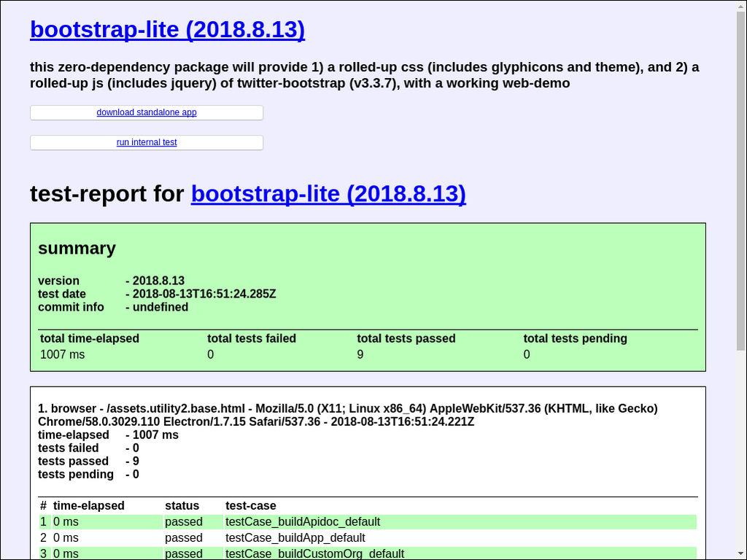This screenshot has width=747, height=560.
Task: Open bootstrap-lite link in test-report heading
Action: 328,194
